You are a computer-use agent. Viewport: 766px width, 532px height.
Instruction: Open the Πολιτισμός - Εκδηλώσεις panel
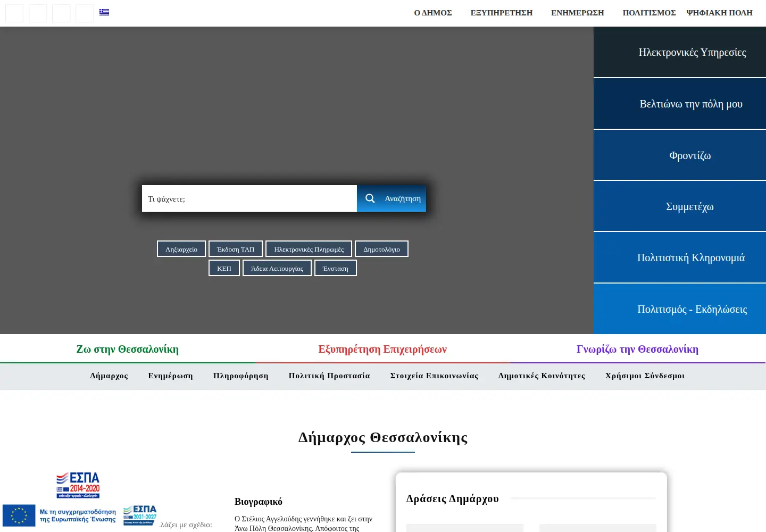680,309
